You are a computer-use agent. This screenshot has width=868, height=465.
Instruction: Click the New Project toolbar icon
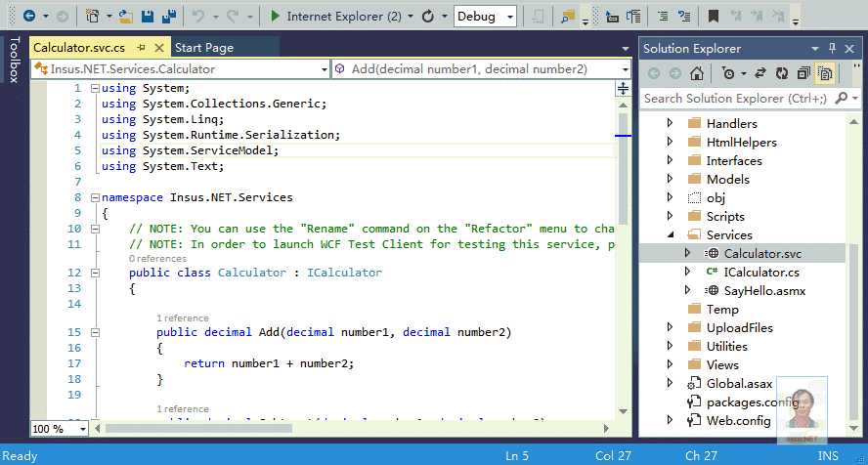coord(93,16)
